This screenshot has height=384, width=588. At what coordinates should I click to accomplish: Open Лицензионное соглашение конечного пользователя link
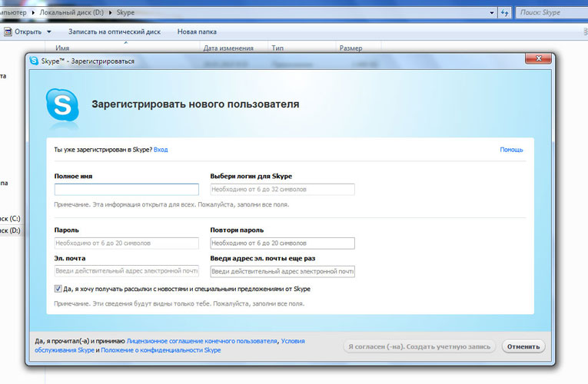(201, 341)
